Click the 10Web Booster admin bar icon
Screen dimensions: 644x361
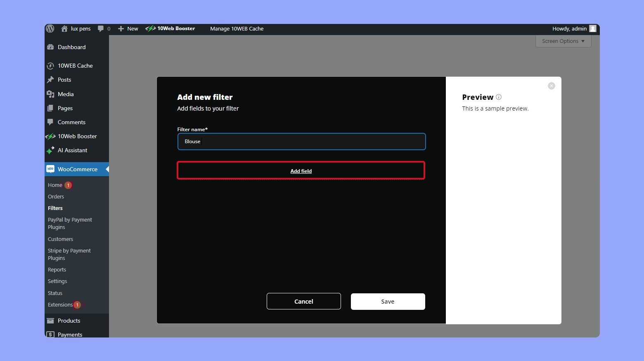(x=150, y=29)
